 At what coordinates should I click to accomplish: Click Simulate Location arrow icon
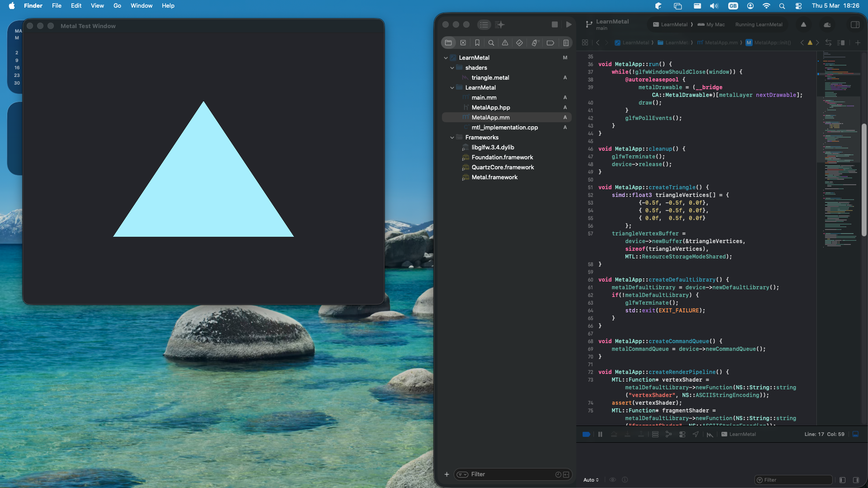tap(696, 434)
